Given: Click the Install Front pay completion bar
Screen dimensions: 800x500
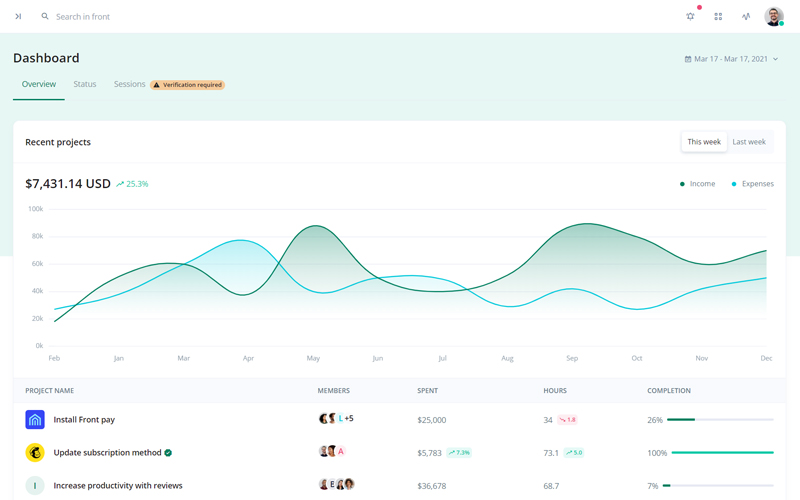Looking at the screenshot, I should click(720, 420).
